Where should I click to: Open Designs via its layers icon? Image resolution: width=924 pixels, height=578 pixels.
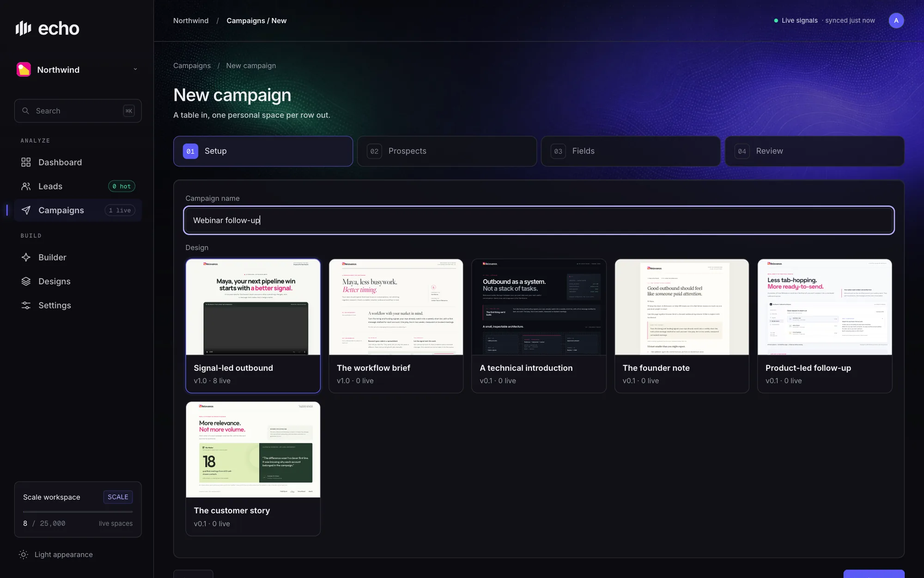(x=26, y=282)
